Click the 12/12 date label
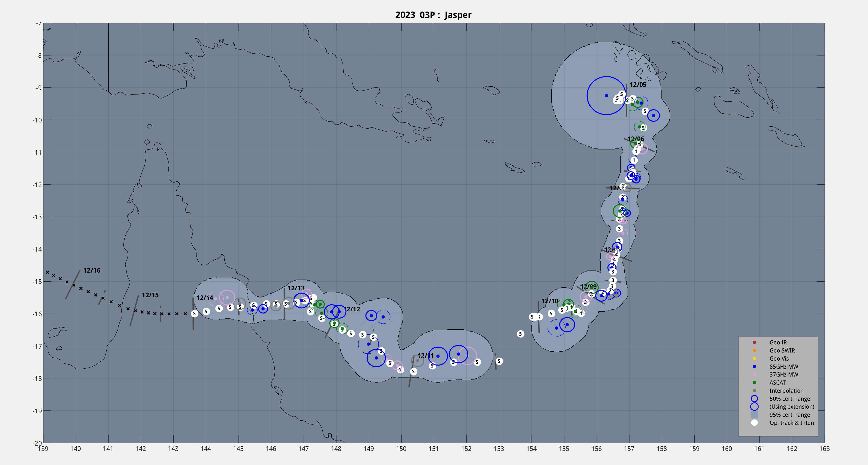 pos(351,309)
